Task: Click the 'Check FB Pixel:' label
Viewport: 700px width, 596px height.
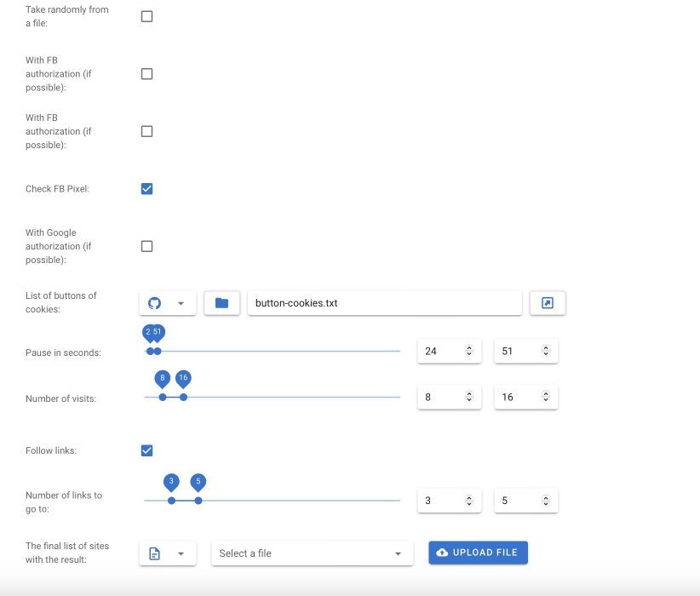Action: pyautogui.click(x=57, y=189)
